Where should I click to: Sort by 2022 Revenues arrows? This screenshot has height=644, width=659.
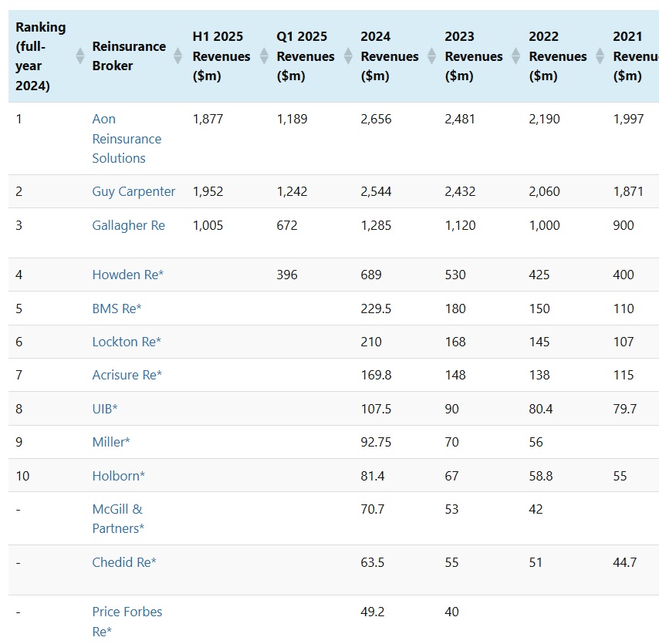click(600, 56)
